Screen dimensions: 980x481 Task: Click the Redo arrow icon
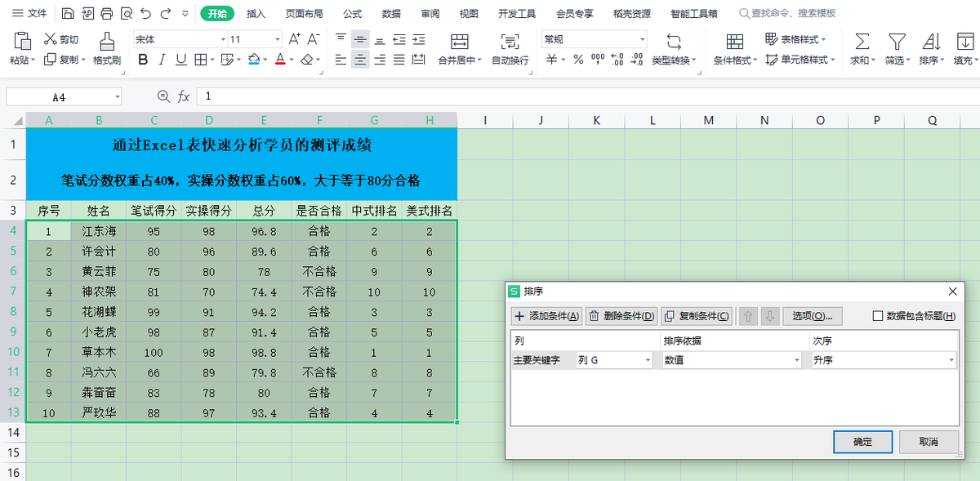tap(166, 13)
